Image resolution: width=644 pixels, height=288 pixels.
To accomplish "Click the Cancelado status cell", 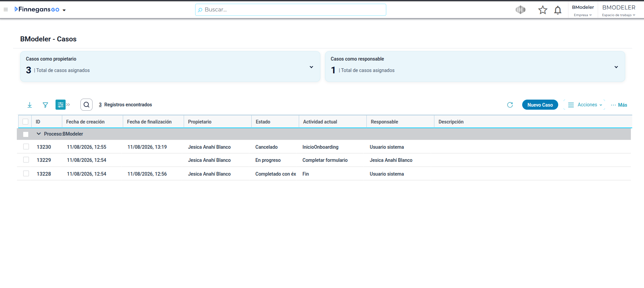I will tap(266, 147).
